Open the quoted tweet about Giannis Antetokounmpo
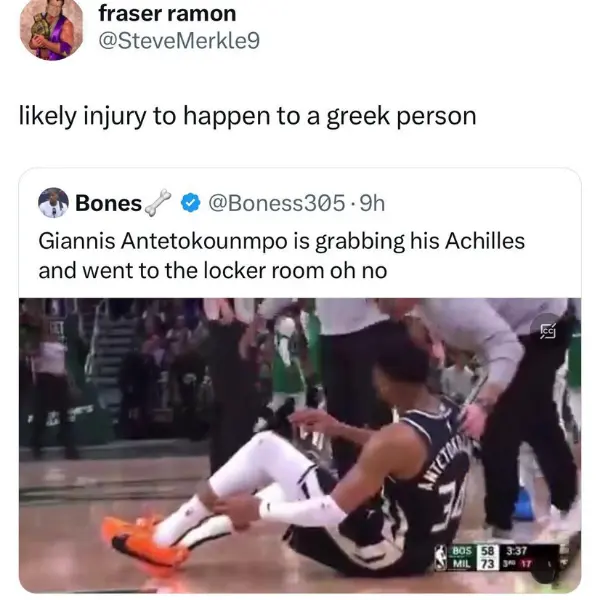This screenshot has width=600, height=600. (282, 256)
